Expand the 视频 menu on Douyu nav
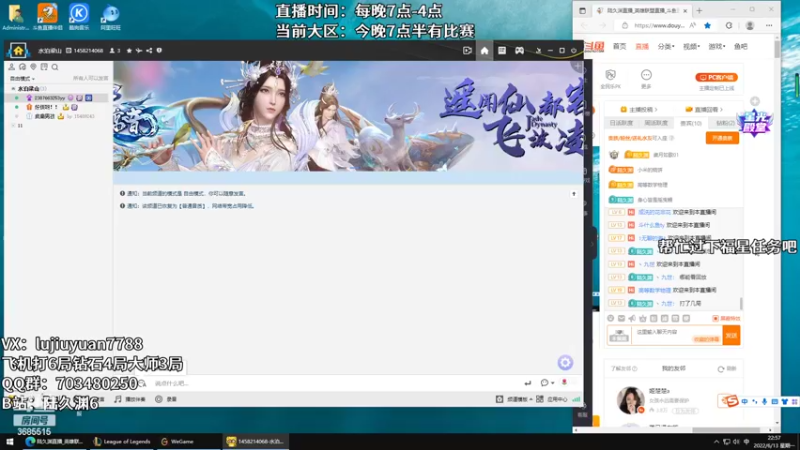 coord(691,46)
